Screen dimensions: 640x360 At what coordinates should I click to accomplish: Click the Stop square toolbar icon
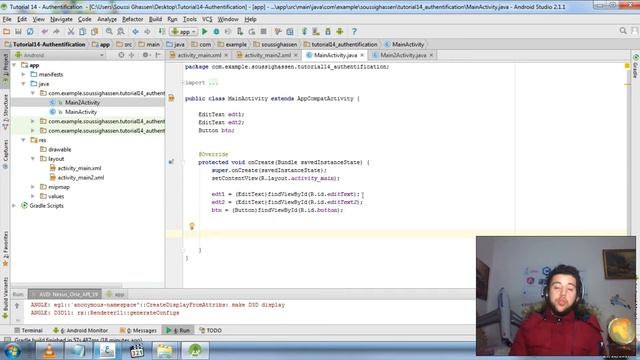tap(264, 31)
